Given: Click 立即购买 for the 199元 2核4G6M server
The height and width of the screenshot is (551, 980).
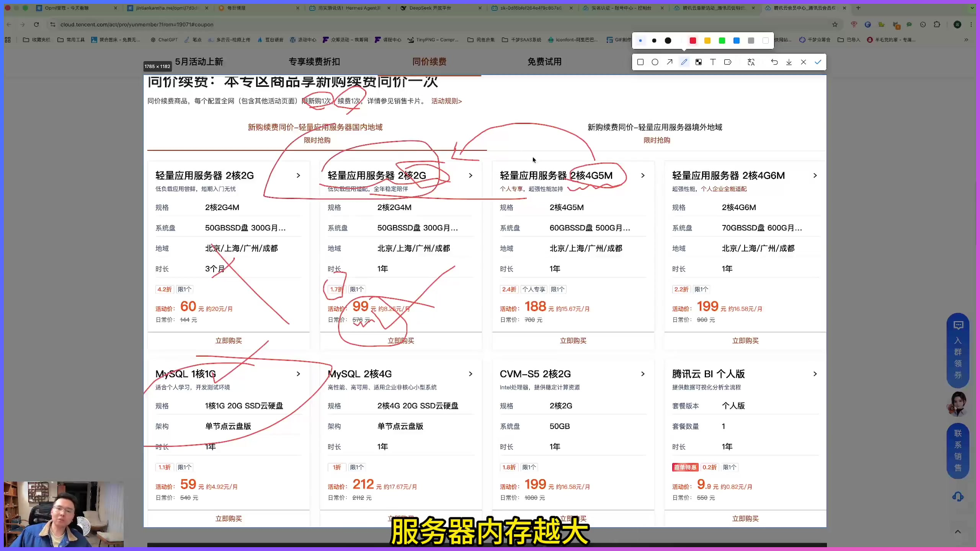Looking at the screenshot, I should pos(745,341).
